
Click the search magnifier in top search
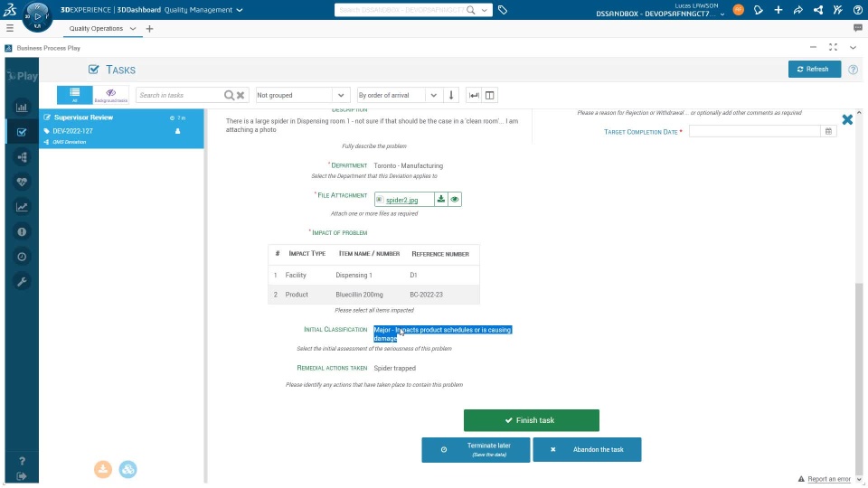click(x=470, y=10)
